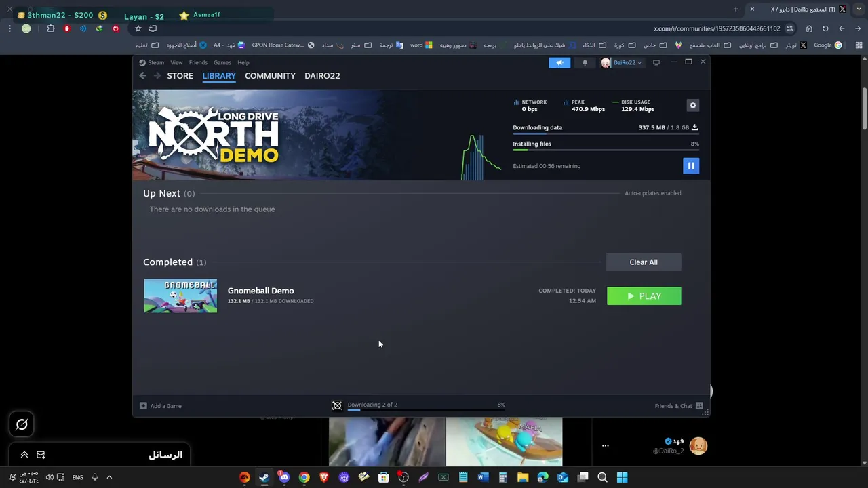Image resolution: width=868 pixels, height=488 pixels.
Task: Show hidden tray icons chevron
Action: pos(108,477)
